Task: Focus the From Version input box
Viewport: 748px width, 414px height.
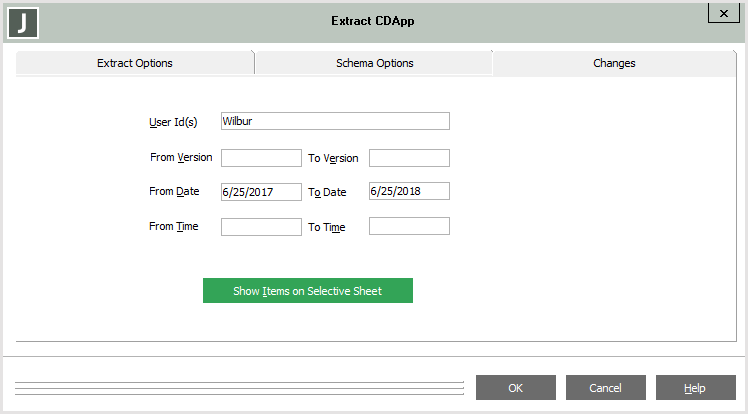Action: click(x=261, y=158)
